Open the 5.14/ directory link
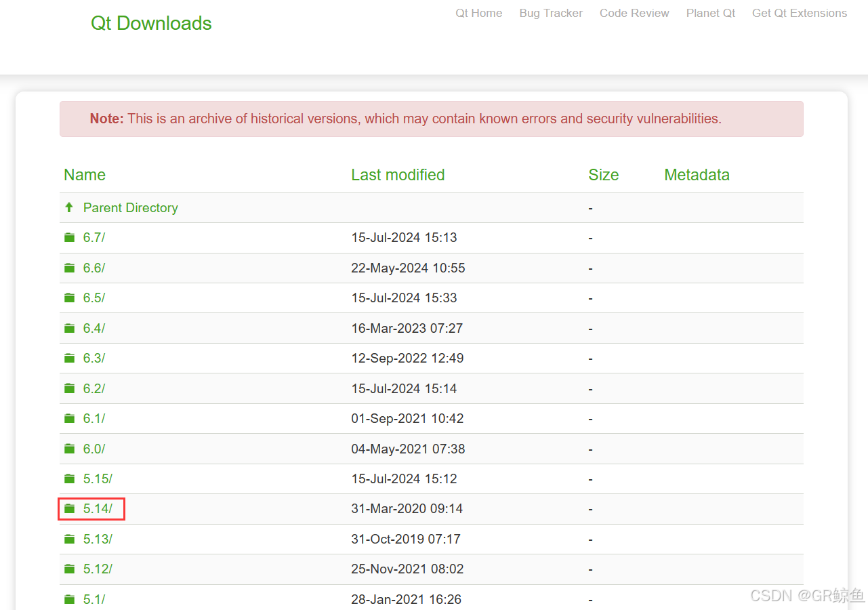 coord(98,509)
